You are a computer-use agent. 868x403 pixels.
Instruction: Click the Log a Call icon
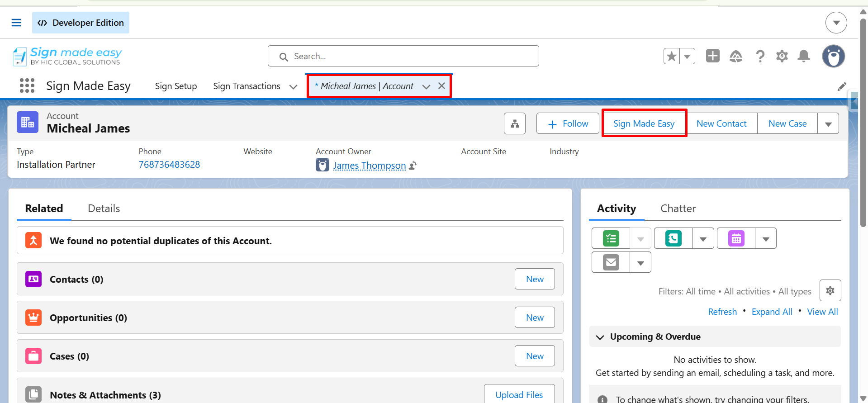point(674,238)
